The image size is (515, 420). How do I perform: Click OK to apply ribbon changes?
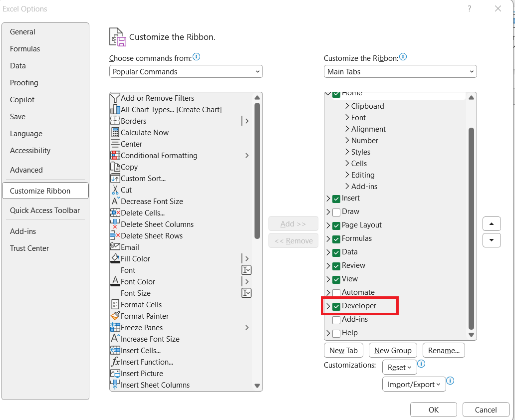434,410
